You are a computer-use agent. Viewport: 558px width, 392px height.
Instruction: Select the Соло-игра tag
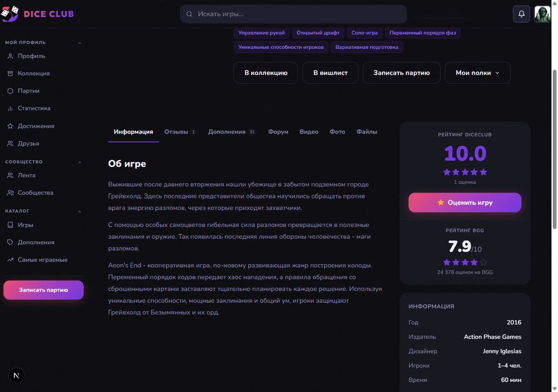coord(365,33)
